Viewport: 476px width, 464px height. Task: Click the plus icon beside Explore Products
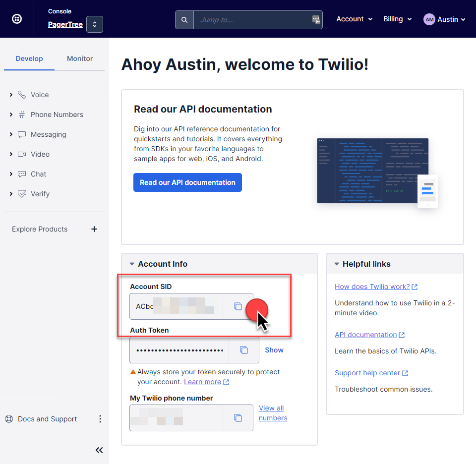(94, 229)
